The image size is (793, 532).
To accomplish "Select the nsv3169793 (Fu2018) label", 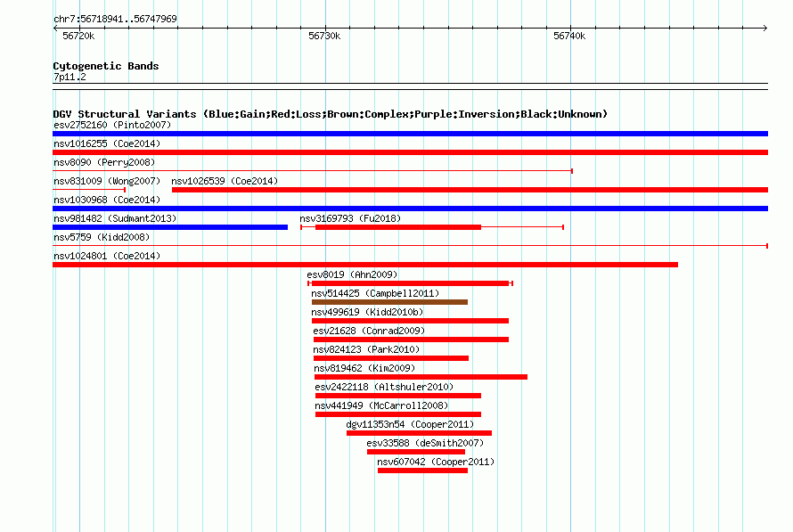I will (350, 218).
